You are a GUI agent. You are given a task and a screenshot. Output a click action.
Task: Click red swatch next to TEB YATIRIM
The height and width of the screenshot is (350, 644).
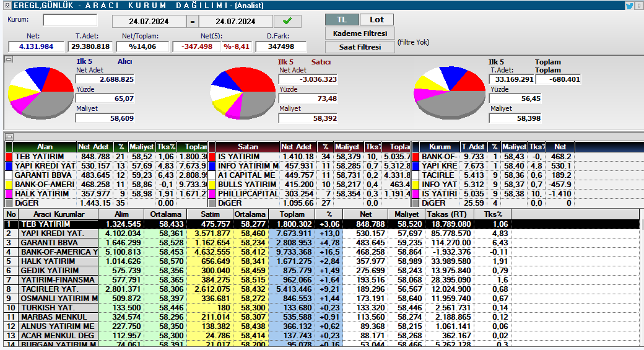pyautogui.click(x=8, y=157)
